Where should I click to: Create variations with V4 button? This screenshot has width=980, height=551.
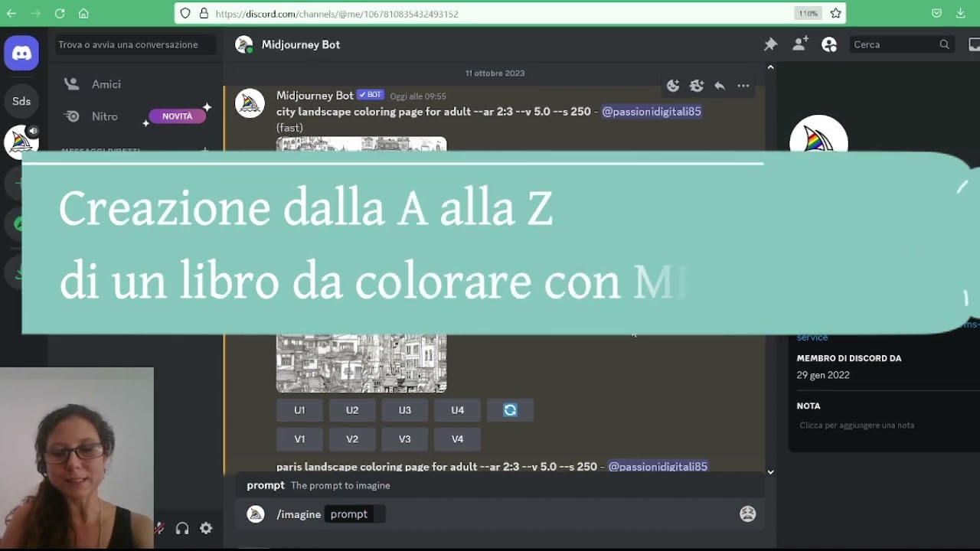tap(457, 439)
